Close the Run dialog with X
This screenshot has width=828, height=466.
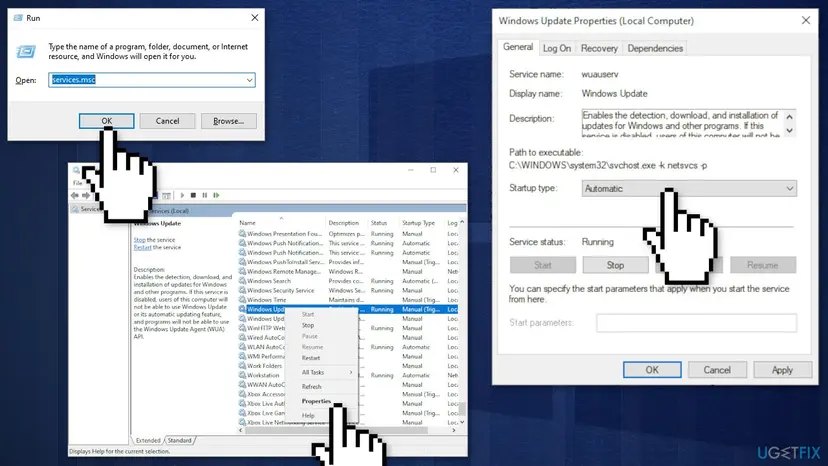[255, 18]
